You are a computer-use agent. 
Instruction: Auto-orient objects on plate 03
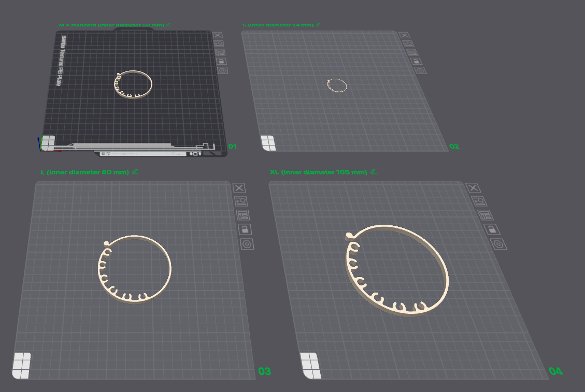tap(241, 201)
